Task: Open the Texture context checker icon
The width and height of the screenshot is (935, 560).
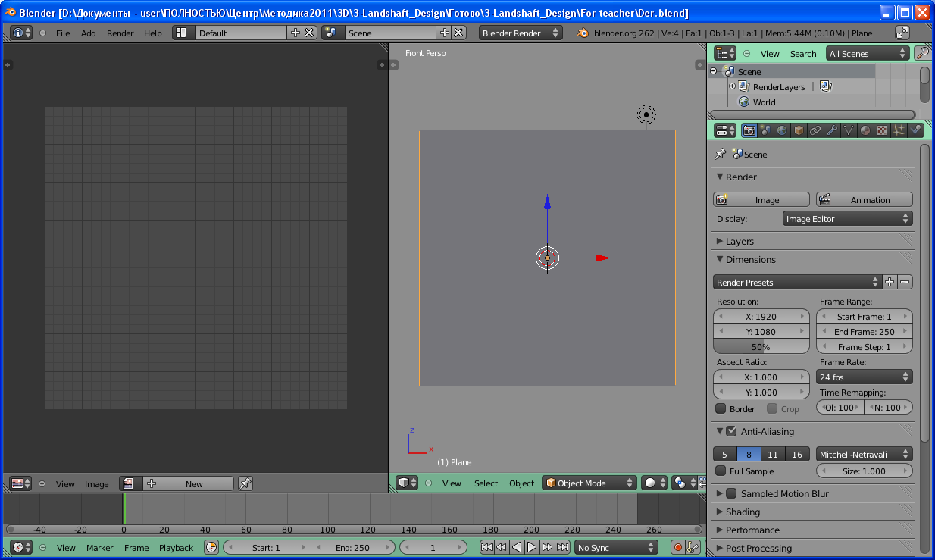Action: [882, 130]
